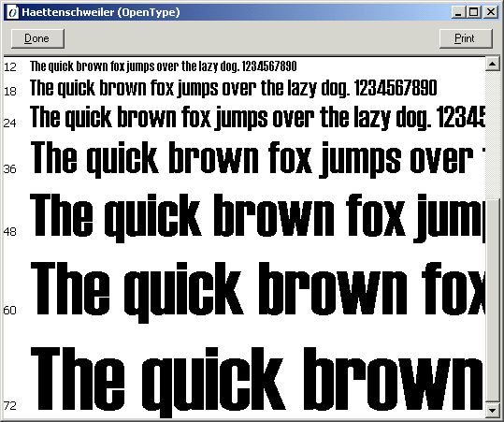The height and width of the screenshot is (422, 504).
Task: Click the 60 point size label
Action: coord(9,310)
